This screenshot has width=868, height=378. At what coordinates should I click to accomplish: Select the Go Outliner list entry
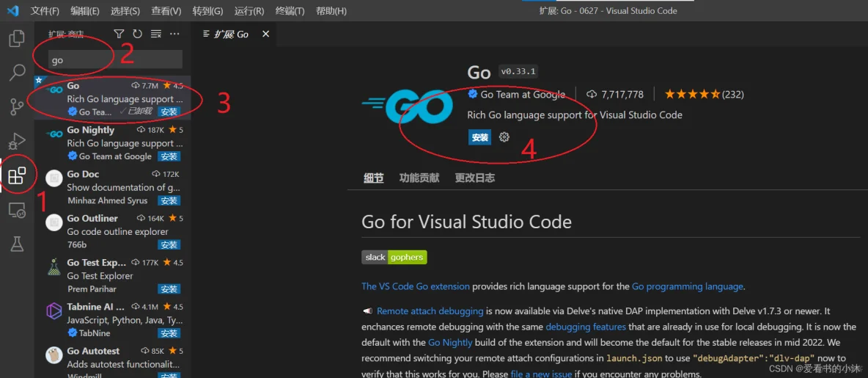[x=113, y=231]
